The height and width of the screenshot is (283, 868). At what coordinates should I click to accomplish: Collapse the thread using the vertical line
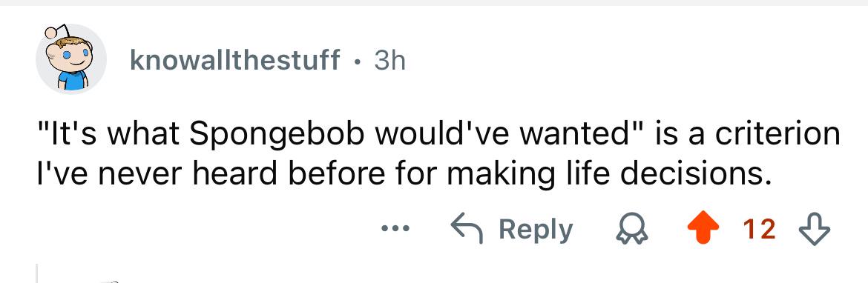pyautogui.click(x=36, y=273)
